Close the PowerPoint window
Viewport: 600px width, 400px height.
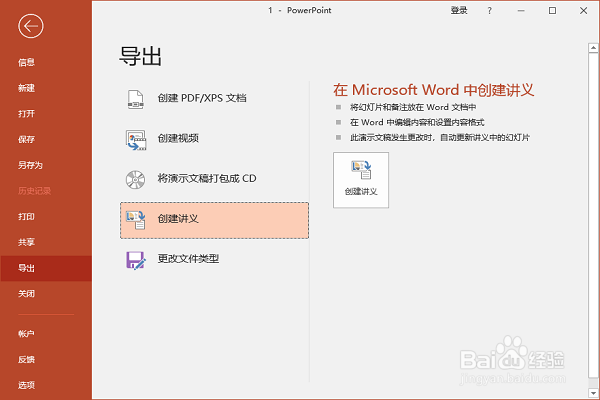tap(583, 11)
